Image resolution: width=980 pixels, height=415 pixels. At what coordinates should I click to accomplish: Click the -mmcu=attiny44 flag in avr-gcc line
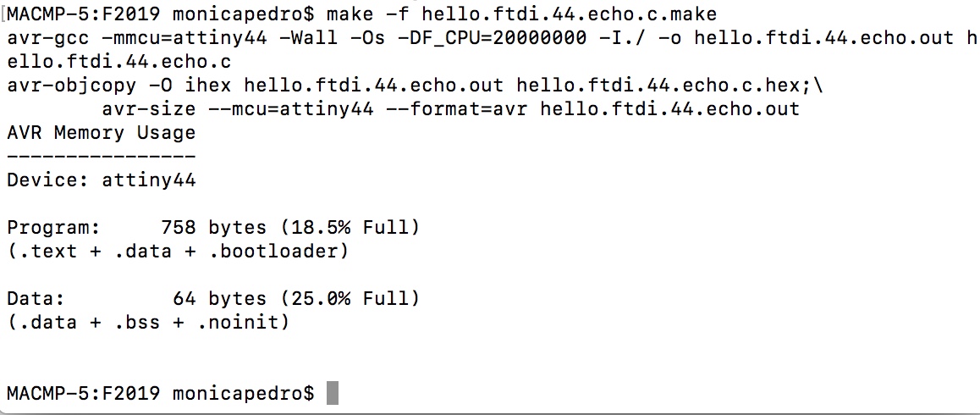(x=184, y=38)
